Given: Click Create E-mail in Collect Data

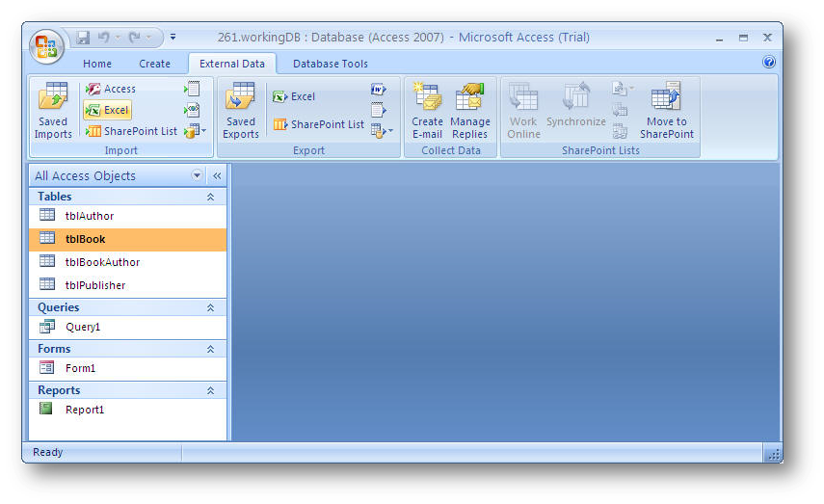Looking at the screenshot, I should coord(427,111).
